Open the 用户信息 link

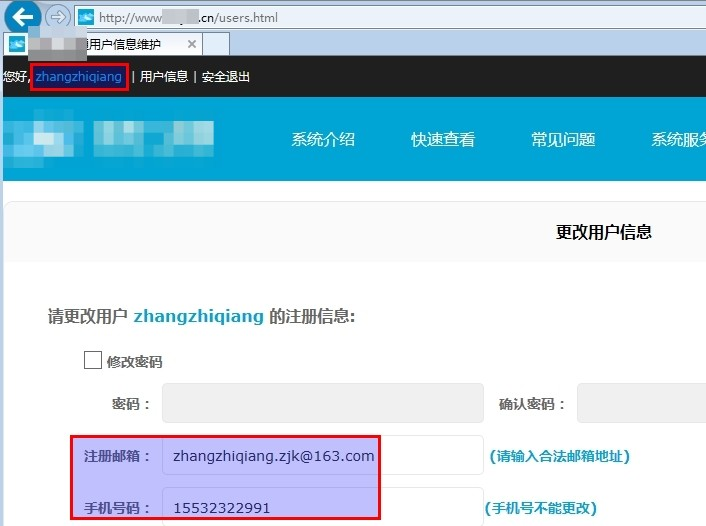(164, 77)
